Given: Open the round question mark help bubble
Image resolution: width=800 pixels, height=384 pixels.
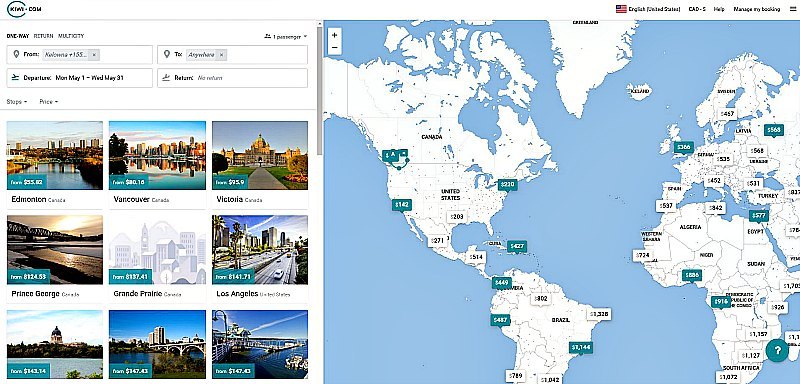Looking at the screenshot, I should tap(777, 350).
